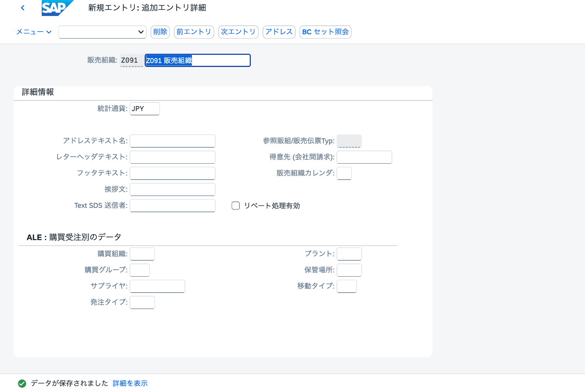Screen dimensions: 585x392
Task: Click the サプライヤ input field
Action: click(157, 286)
